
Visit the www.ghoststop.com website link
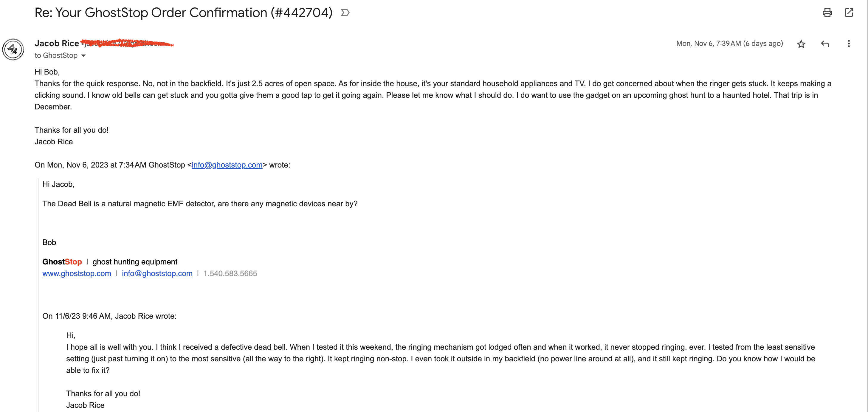point(77,273)
